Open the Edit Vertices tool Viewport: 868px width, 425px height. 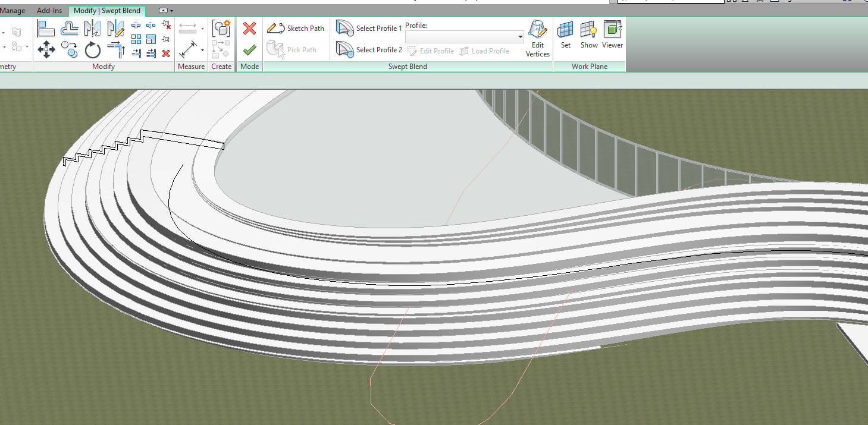click(537, 37)
